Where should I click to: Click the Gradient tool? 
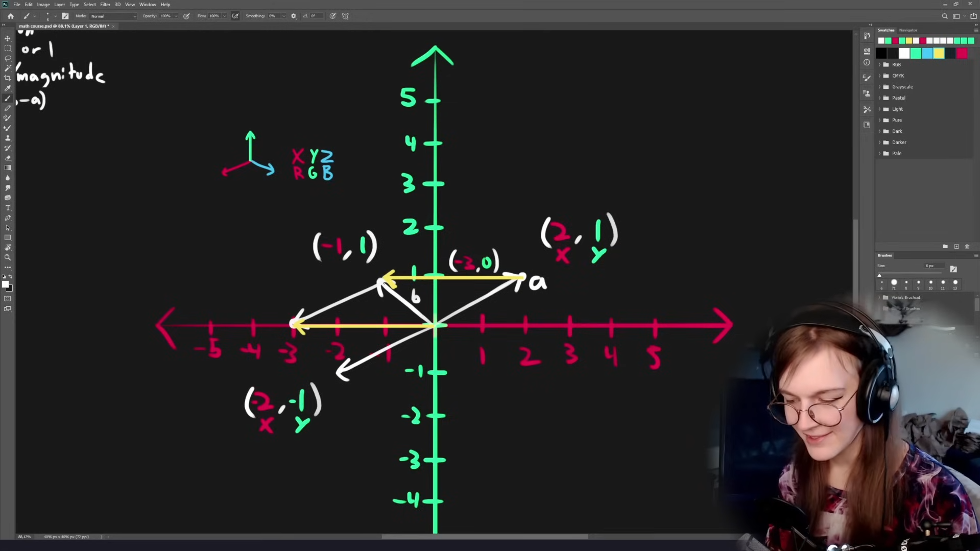click(x=8, y=168)
